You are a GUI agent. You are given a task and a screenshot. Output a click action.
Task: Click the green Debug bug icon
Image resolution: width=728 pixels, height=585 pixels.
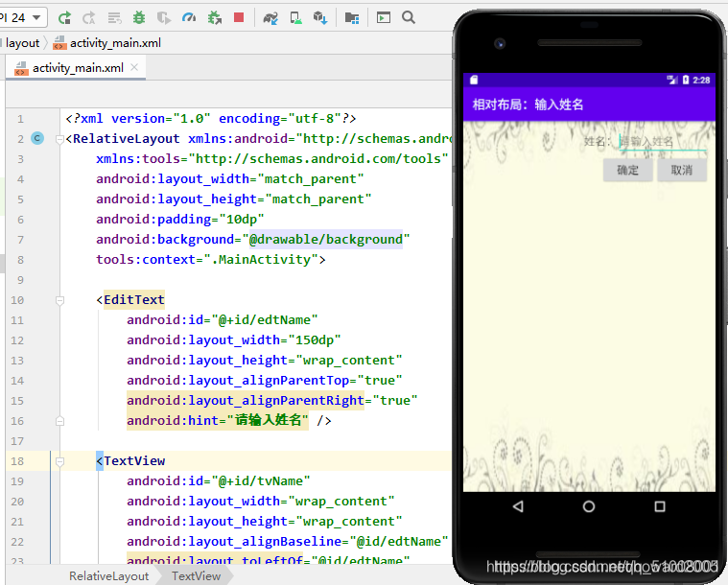click(x=139, y=18)
